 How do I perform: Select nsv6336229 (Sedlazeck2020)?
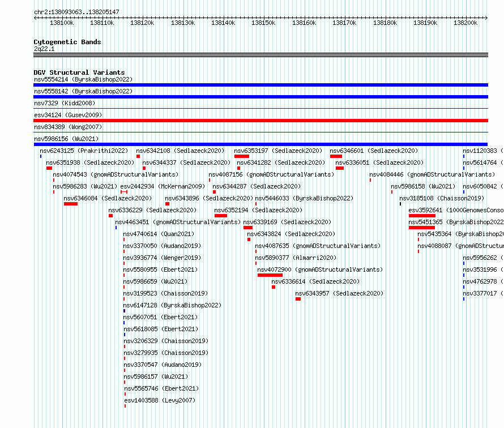click(x=152, y=210)
